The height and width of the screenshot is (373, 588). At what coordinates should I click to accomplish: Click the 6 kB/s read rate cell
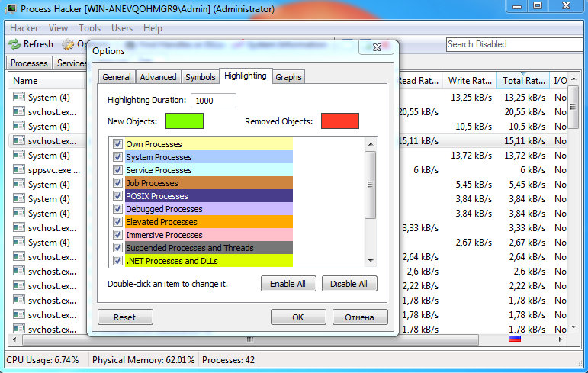pyautogui.click(x=426, y=169)
